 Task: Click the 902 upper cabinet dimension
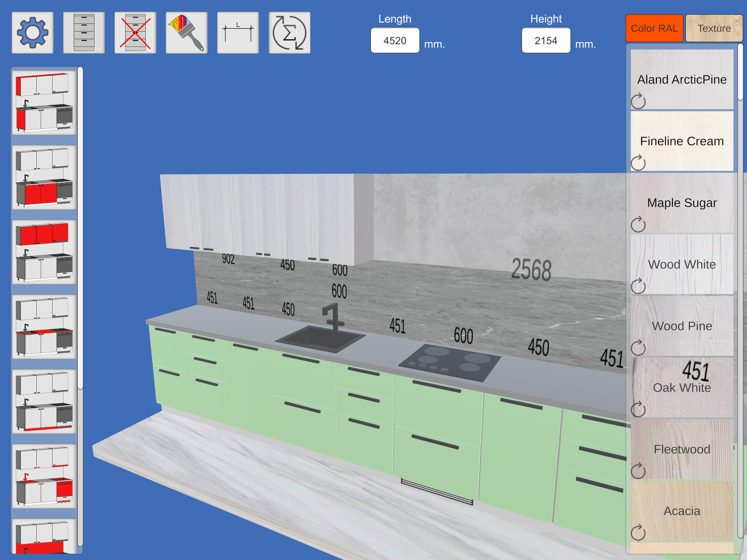[x=228, y=259]
